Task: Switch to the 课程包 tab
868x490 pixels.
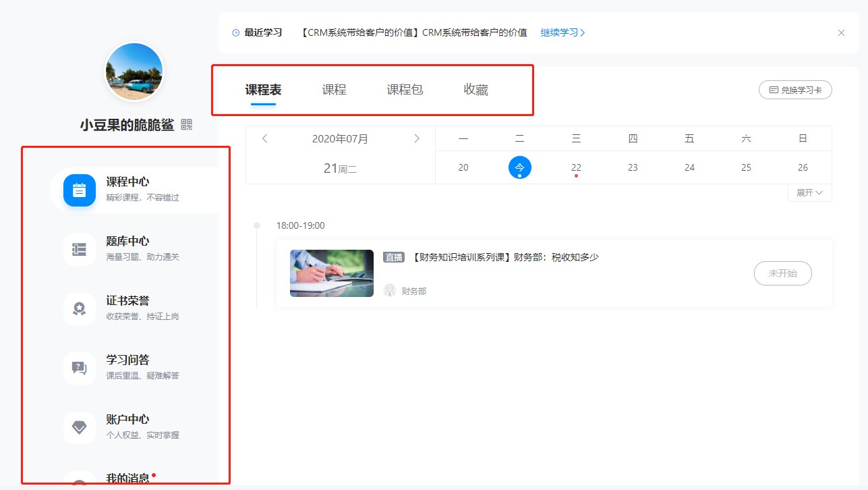Action: coord(405,90)
